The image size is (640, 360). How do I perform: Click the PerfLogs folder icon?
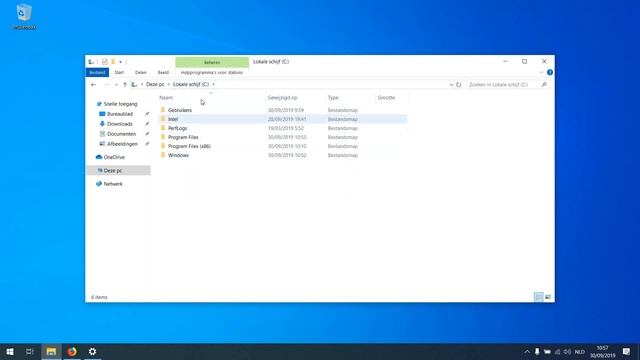pos(163,128)
